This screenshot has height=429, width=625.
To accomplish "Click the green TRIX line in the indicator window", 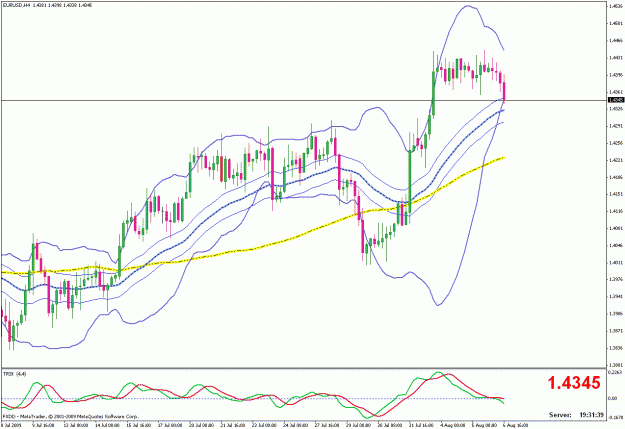I will [438, 372].
